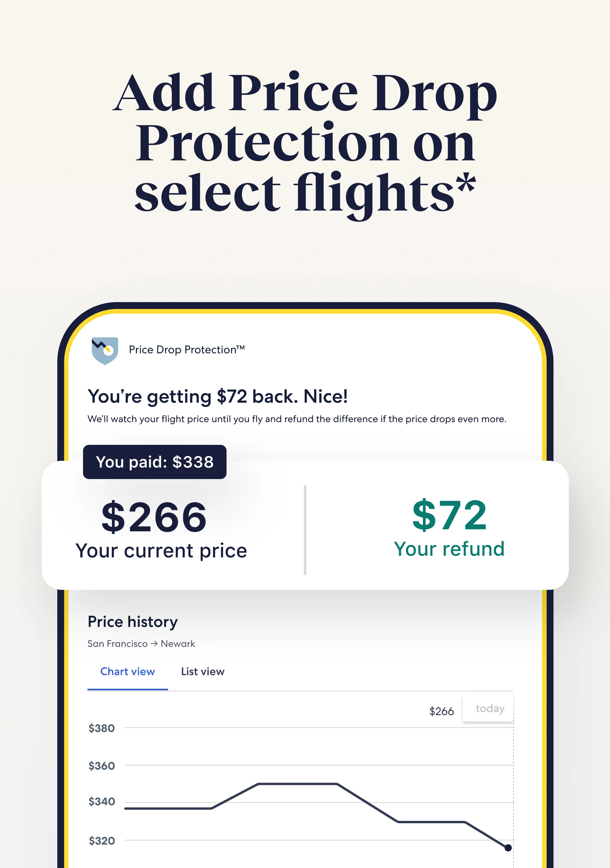610x868 pixels.
Task: Click the San Francisco → Newark route text
Action: click(141, 644)
